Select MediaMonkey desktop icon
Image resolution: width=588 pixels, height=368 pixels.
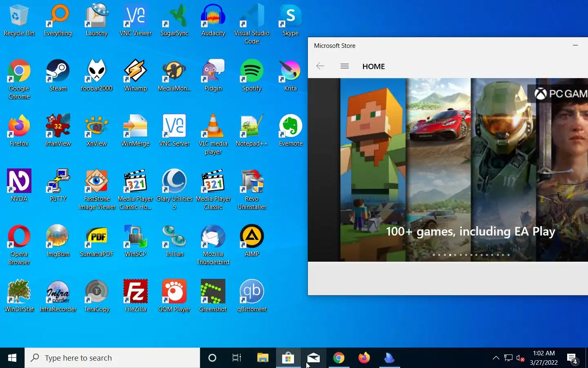[x=174, y=76]
